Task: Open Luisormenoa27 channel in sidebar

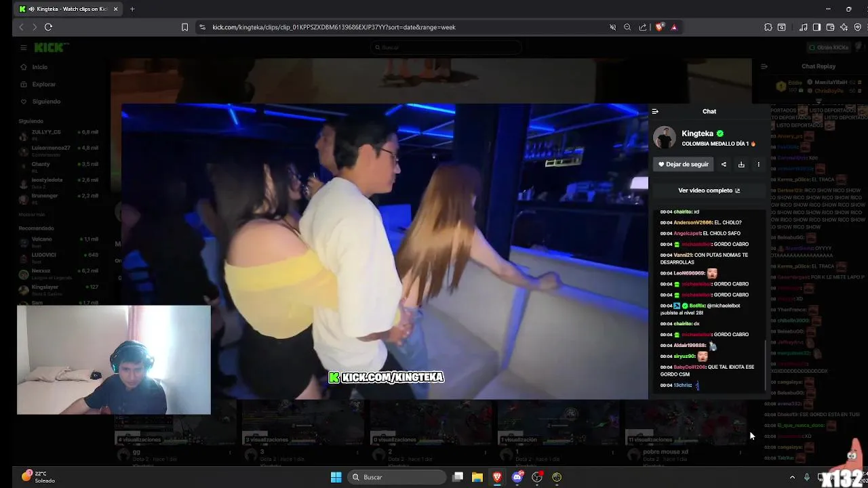Action: click(60, 150)
